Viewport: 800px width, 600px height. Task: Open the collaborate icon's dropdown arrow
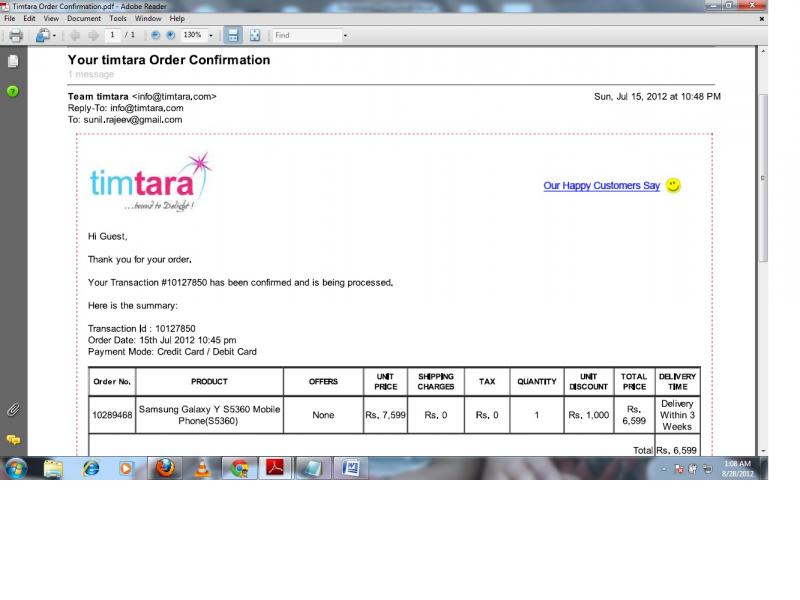(54, 35)
